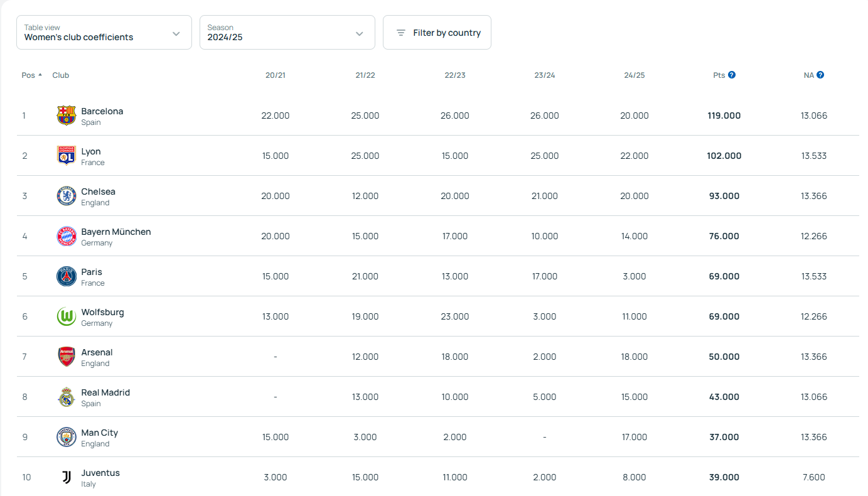Click the Chelsea club crest
This screenshot has height=496, width=868.
67,196
